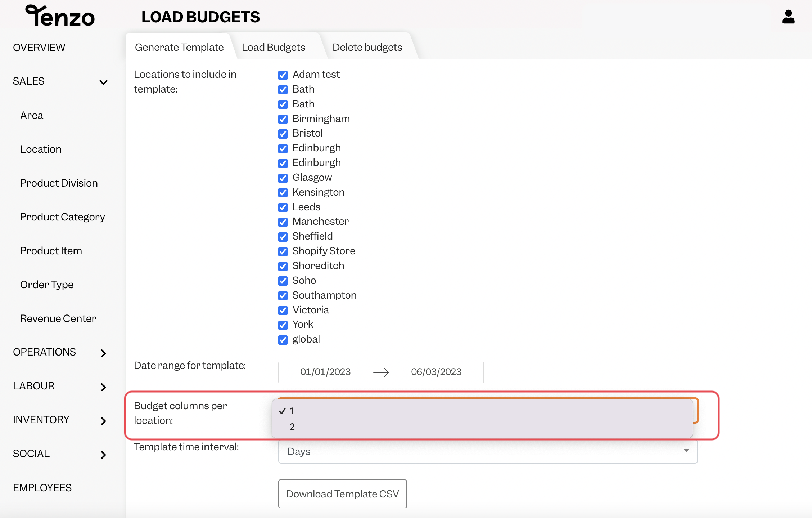Uncheck the Shoreditch location checkbox

(283, 266)
